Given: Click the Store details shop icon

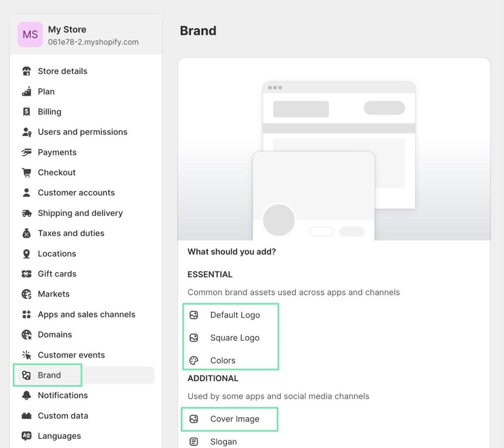Looking at the screenshot, I should pos(27,71).
